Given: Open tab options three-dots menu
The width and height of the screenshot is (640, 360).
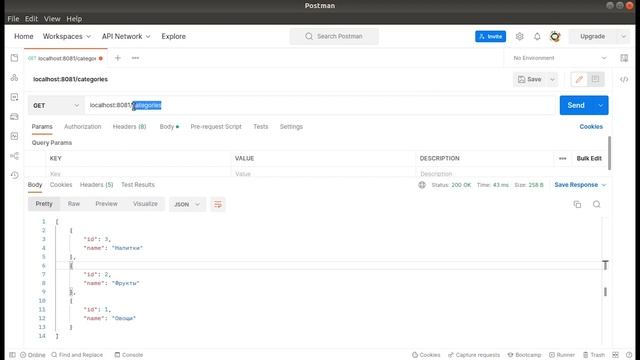Looking at the screenshot, I should point(135,58).
